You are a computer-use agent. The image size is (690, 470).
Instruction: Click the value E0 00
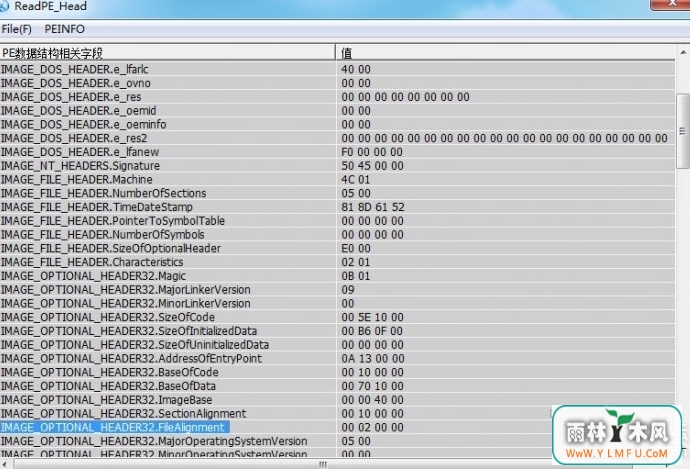coord(356,249)
